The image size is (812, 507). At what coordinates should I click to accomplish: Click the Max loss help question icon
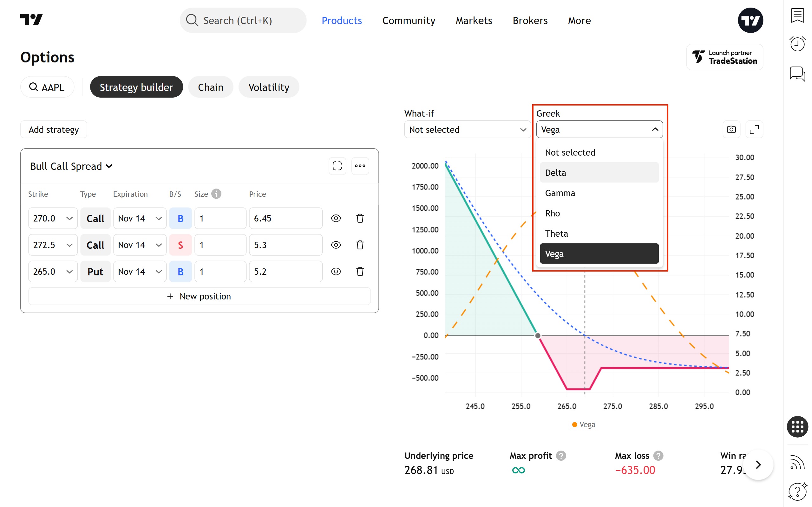pyautogui.click(x=658, y=455)
